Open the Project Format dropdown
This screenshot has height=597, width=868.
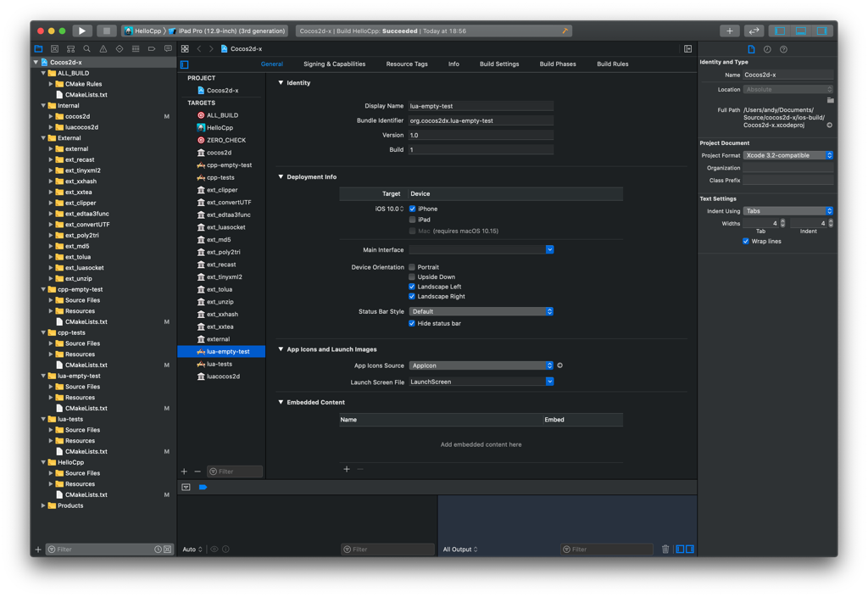pyautogui.click(x=787, y=155)
